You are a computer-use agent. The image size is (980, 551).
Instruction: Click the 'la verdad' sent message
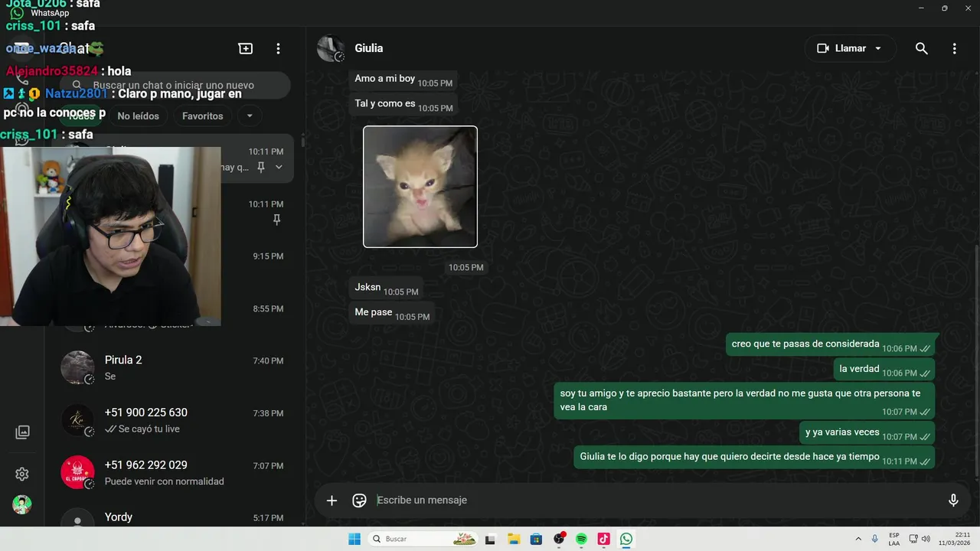884,369
